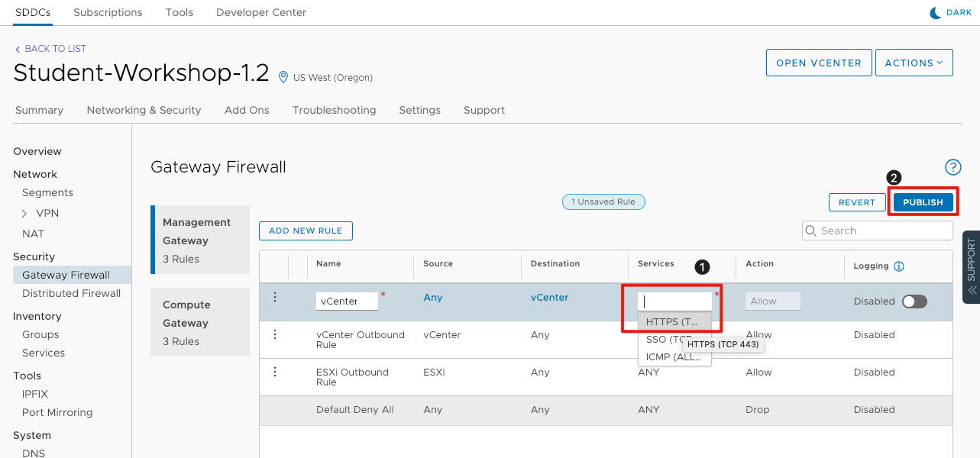980x458 pixels.
Task: Click the Dark mode moon icon
Action: [935, 13]
